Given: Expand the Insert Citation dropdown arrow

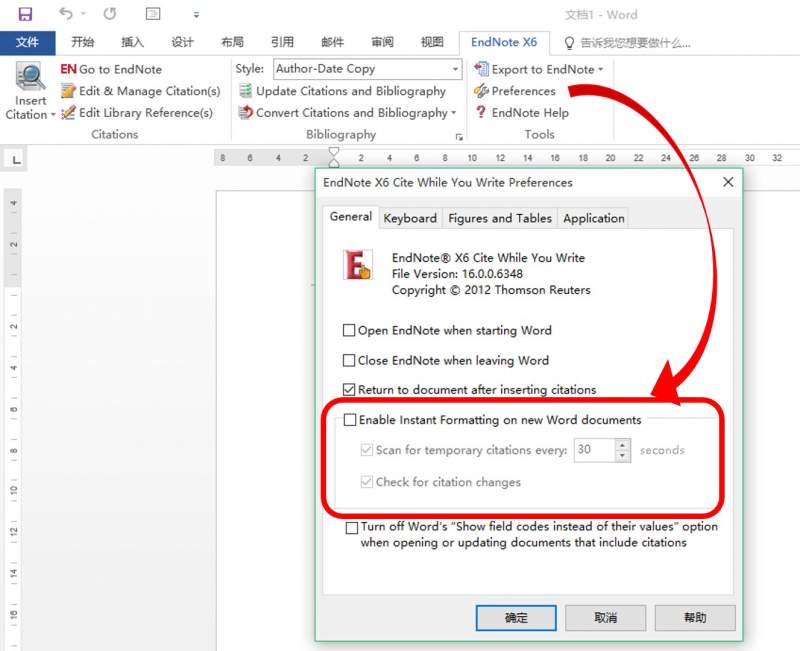Looking at the screenshot, I should [53, 115].
